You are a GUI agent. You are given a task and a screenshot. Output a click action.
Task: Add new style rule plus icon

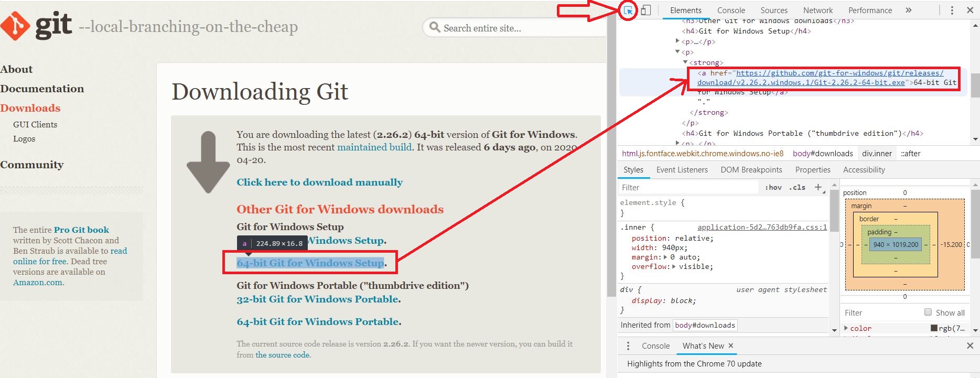click(x=818, y=187)
